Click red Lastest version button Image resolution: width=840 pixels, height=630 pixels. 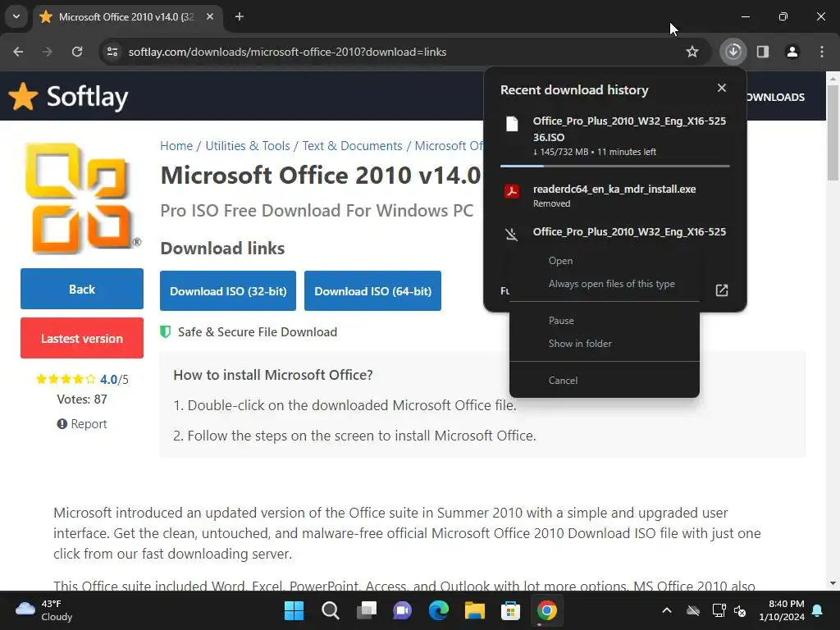82,338
